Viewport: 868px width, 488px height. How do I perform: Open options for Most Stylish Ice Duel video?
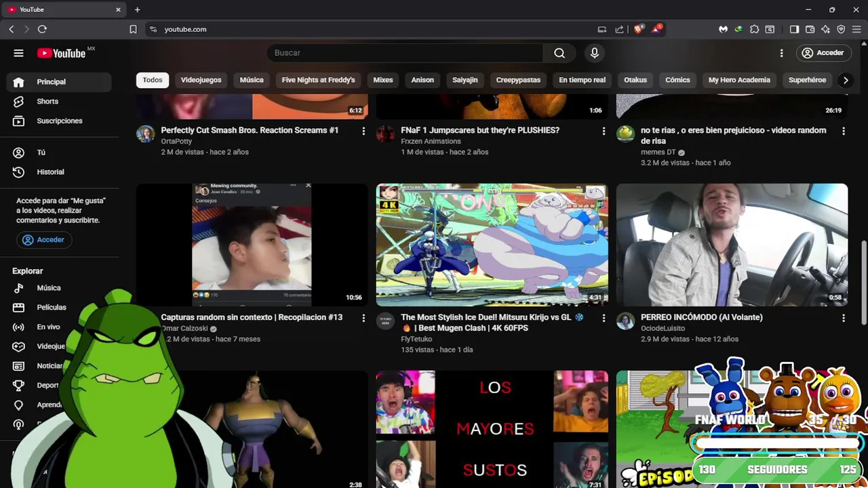coord(604,318)
